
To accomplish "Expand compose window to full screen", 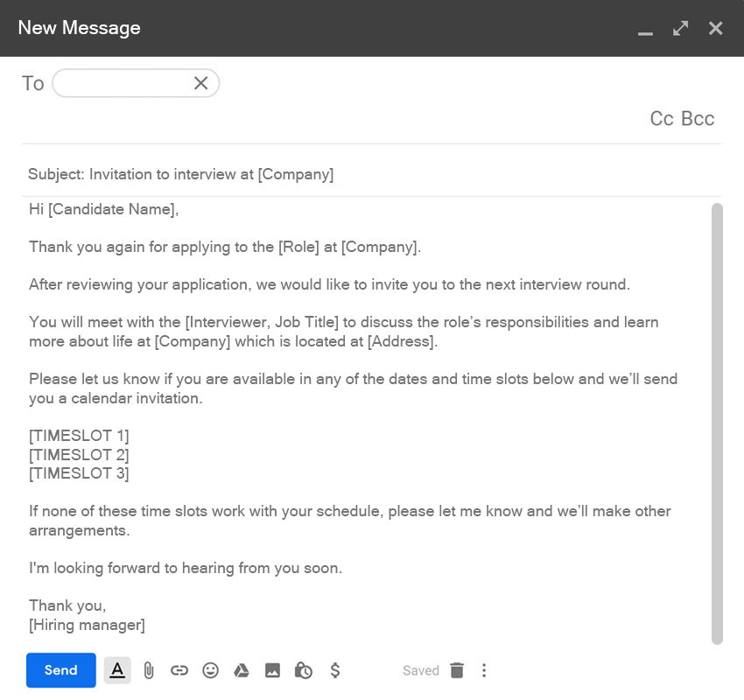I will point(680,28).
